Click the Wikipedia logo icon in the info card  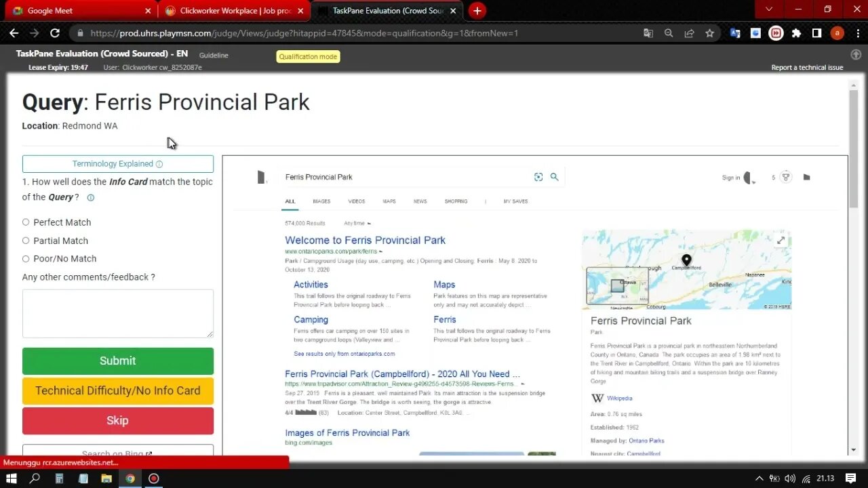597,398
